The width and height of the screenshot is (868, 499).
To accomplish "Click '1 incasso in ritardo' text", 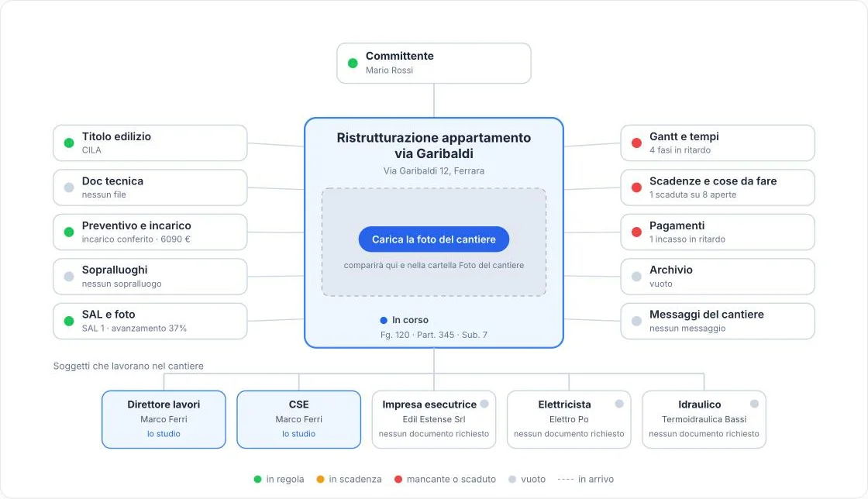I will coord(687,239).
